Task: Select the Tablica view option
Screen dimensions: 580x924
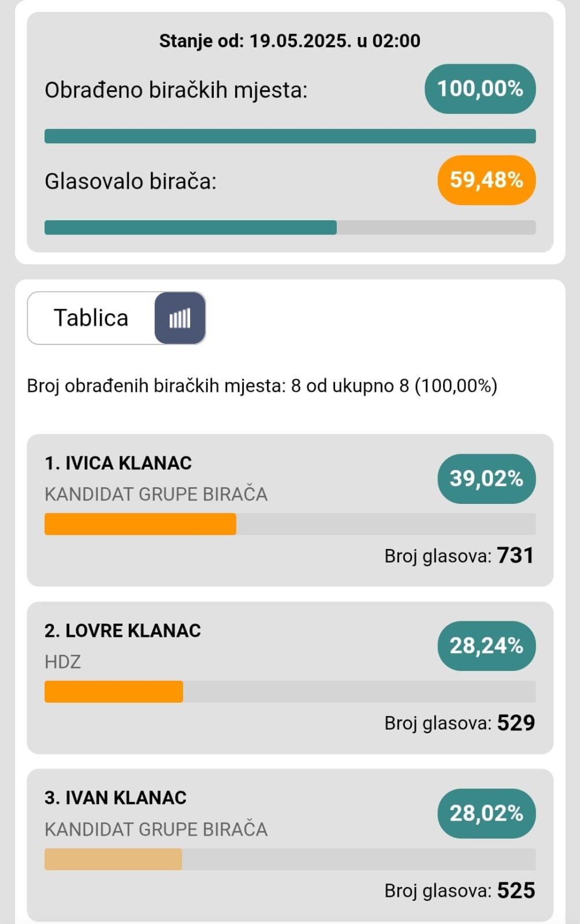Action: [91, 318]
